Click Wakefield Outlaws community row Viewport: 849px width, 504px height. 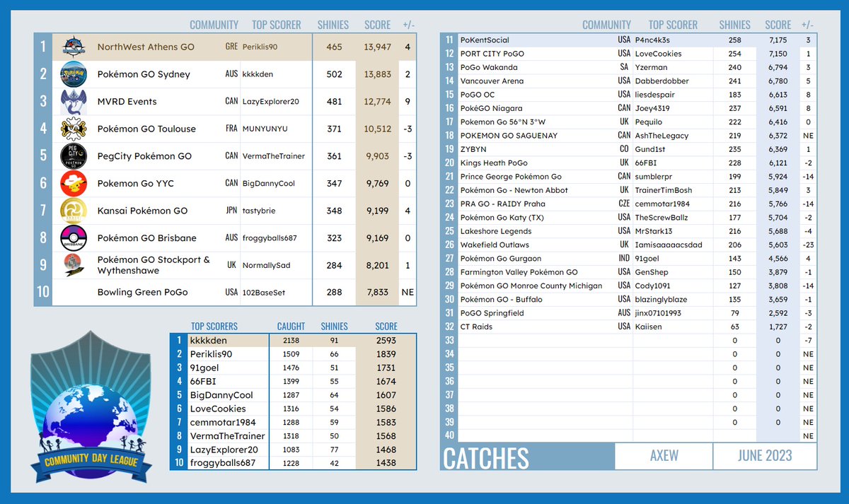[636, 245]
